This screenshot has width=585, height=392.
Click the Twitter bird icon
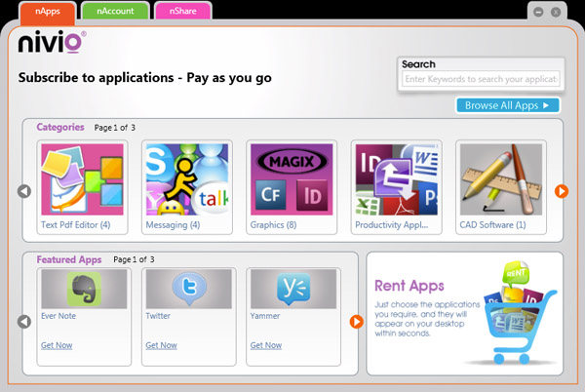coord(189,289)
